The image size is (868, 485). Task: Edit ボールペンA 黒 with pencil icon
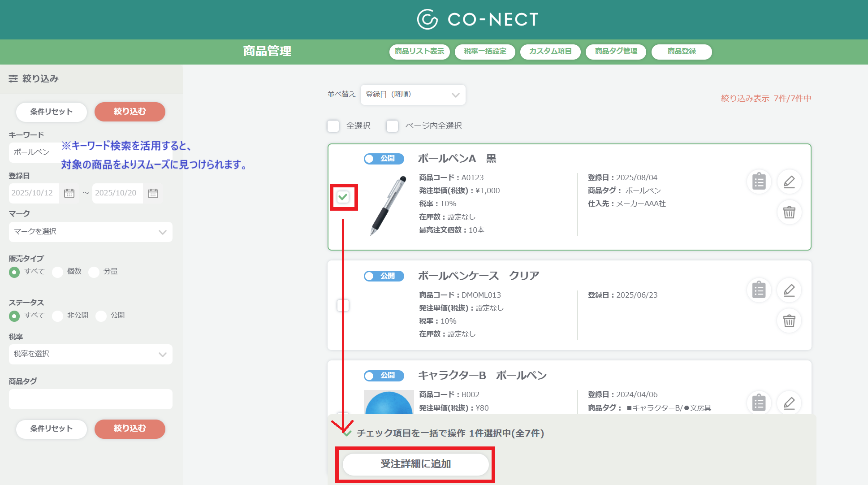tap(789, 182)
